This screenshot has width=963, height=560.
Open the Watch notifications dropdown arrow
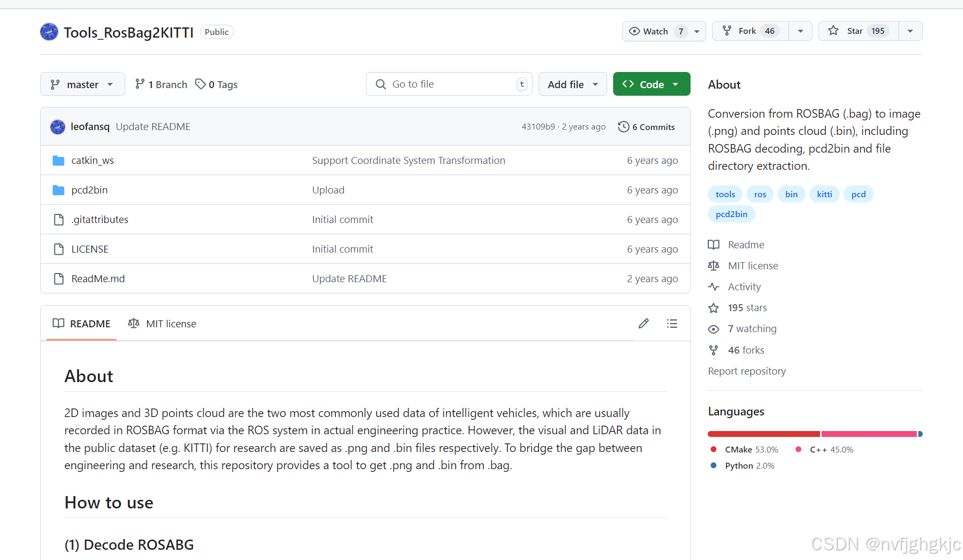pyautogui.click(x=697, y=31)
